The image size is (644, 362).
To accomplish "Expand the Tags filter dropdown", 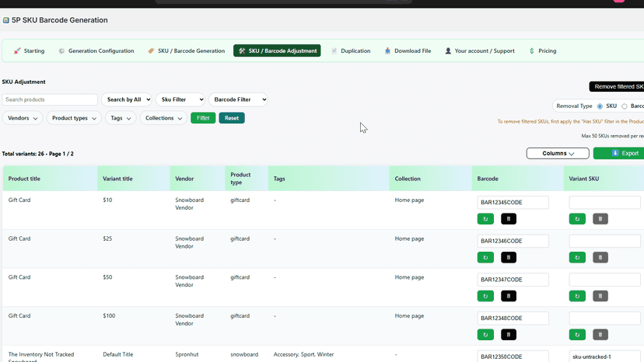I will pos(121,118).
